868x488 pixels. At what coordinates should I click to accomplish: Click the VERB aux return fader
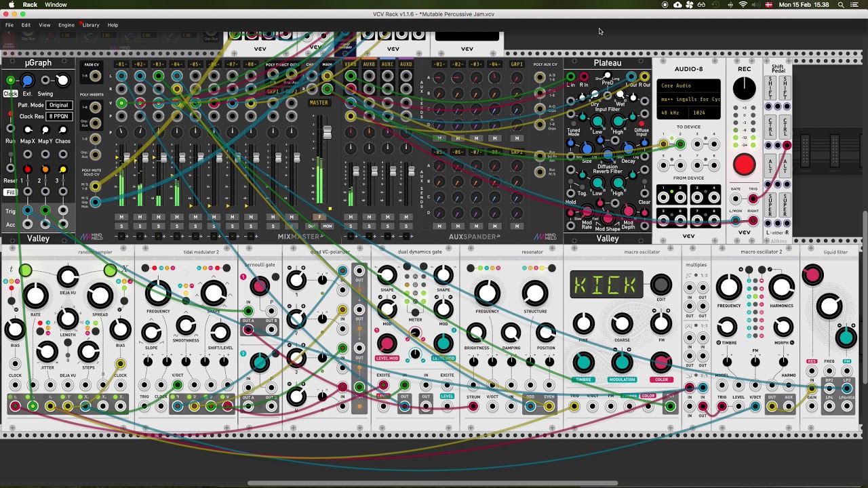click(x=356, y=171)
